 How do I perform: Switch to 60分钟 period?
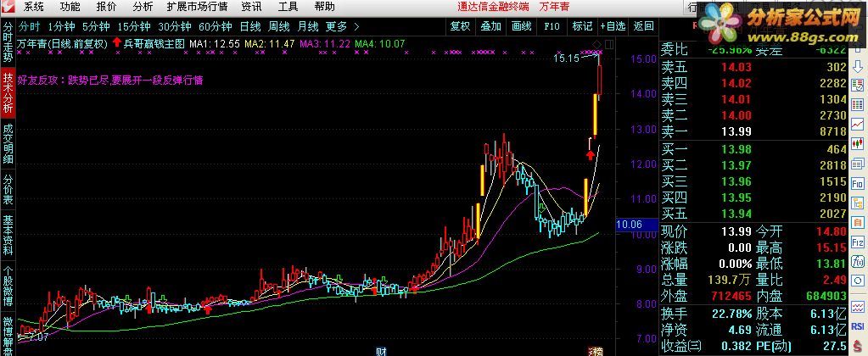coord(215,26)
